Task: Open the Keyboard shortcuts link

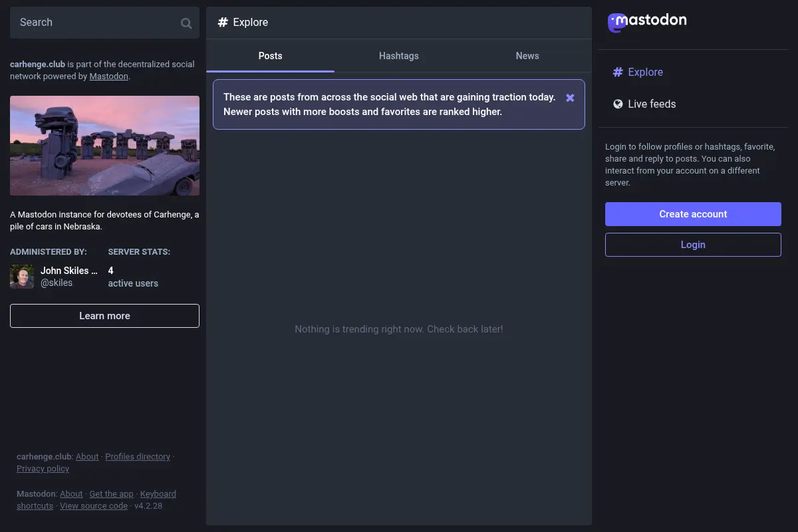Action: [x=158, y=494]
